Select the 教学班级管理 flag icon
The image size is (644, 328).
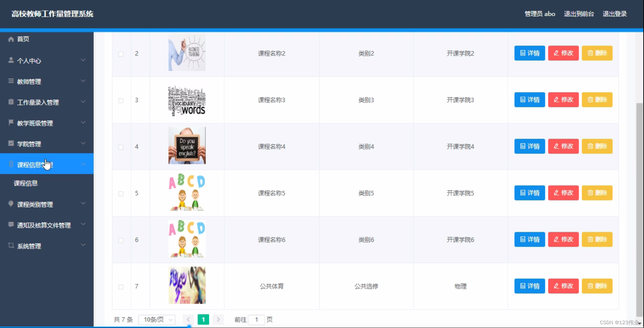(x=11, y=122)
